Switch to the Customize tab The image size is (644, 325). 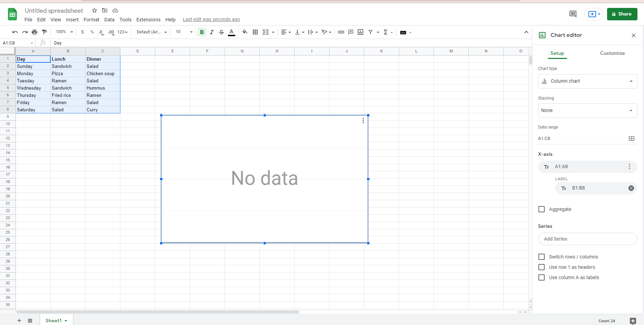pos(612,53)
